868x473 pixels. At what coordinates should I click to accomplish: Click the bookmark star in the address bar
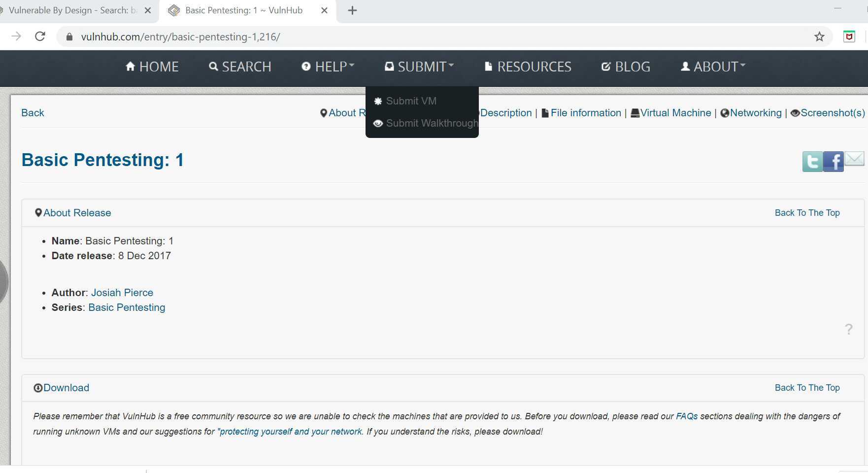tap(819, 36)
